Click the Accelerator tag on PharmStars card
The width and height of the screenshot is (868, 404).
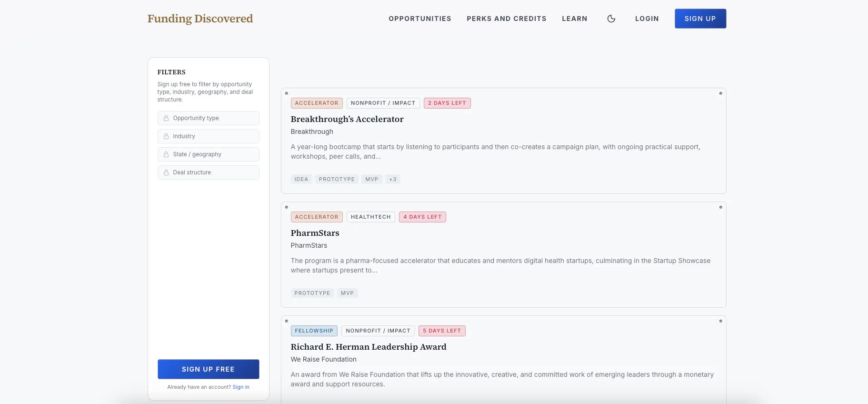click(x=317, y=217)
